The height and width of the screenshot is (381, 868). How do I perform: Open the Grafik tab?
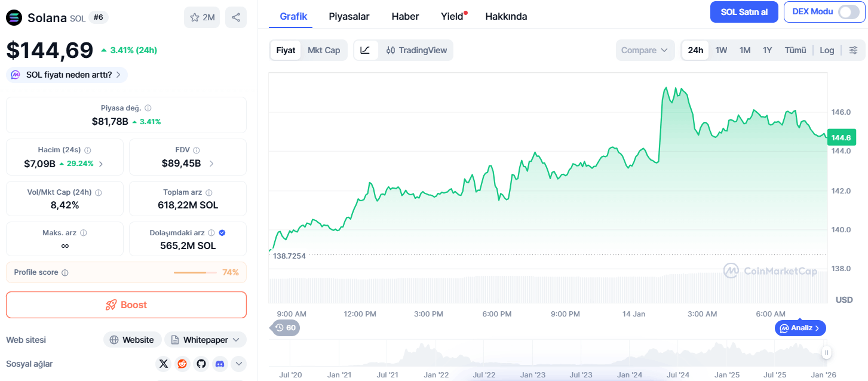pyautogui.click(x=293, y=16)
